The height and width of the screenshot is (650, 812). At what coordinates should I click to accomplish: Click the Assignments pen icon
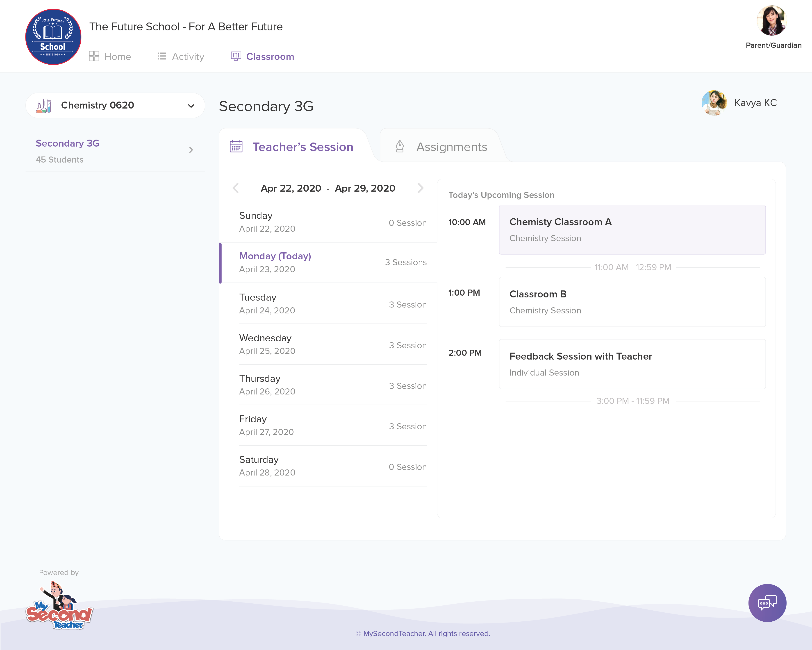coord(400,146)
